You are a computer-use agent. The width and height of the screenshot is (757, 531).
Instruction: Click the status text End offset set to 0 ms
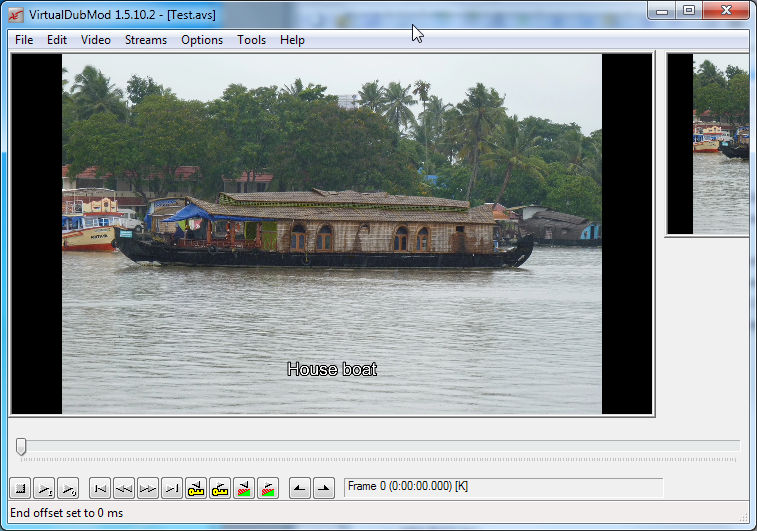[67, 513]
